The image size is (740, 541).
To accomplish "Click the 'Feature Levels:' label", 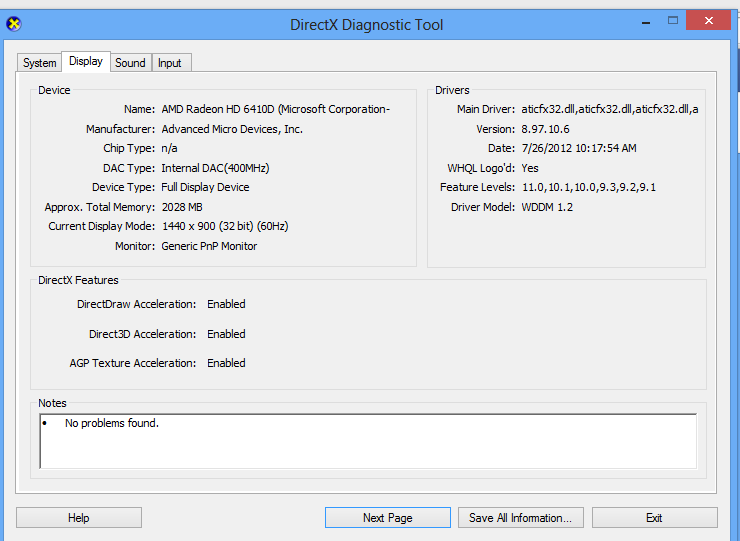I will coord(477,187).
